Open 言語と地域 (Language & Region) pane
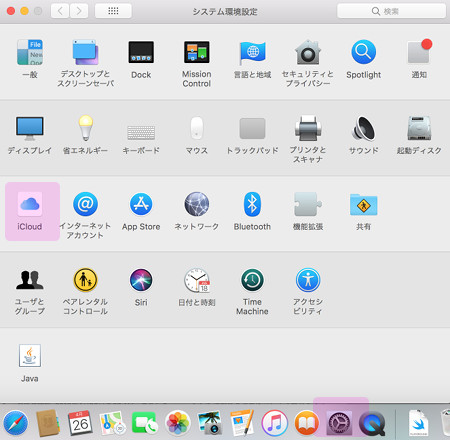450x440 pixels. pyautogui.click(x=252, y=53)
